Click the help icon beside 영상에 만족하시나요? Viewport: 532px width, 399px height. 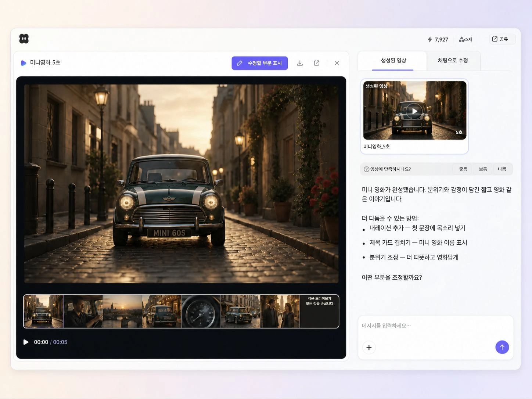[x=366, y=169]
